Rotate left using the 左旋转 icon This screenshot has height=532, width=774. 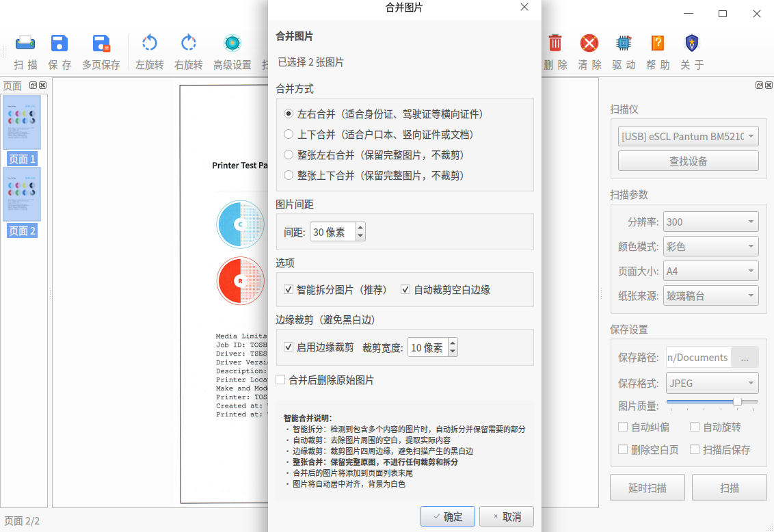[x=150, y=44]
